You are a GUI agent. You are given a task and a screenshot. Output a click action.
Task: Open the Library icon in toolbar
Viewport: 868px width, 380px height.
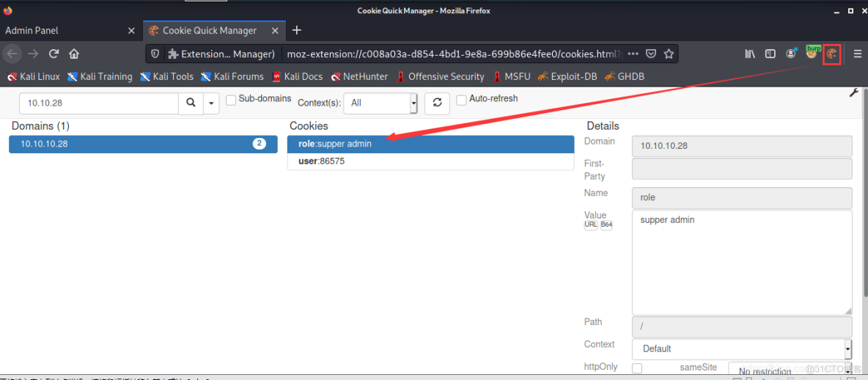pos(750,54)
